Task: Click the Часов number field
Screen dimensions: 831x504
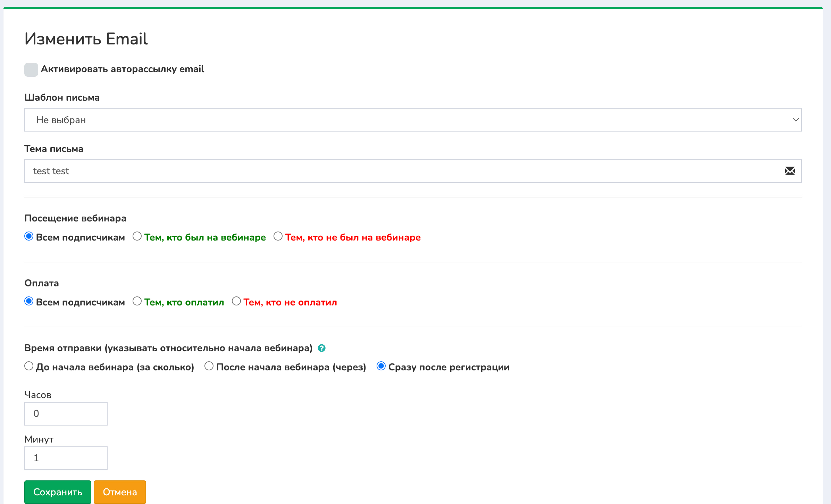Action: [66, 414]
